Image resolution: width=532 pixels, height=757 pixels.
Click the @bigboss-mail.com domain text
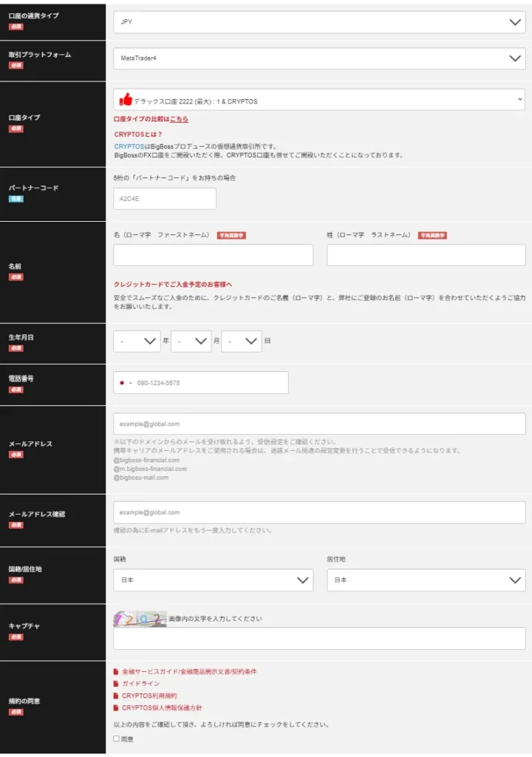[x=141, y=478]
